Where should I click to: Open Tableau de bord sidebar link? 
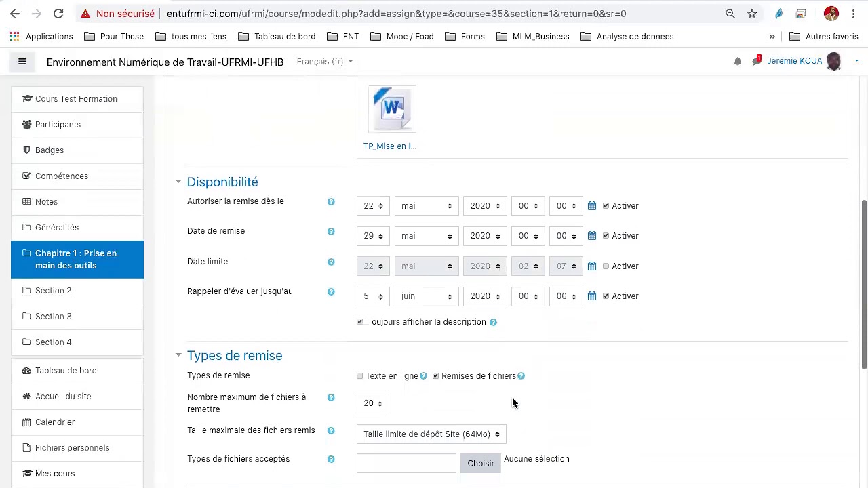pyautogui.click(x=77, y=371)
